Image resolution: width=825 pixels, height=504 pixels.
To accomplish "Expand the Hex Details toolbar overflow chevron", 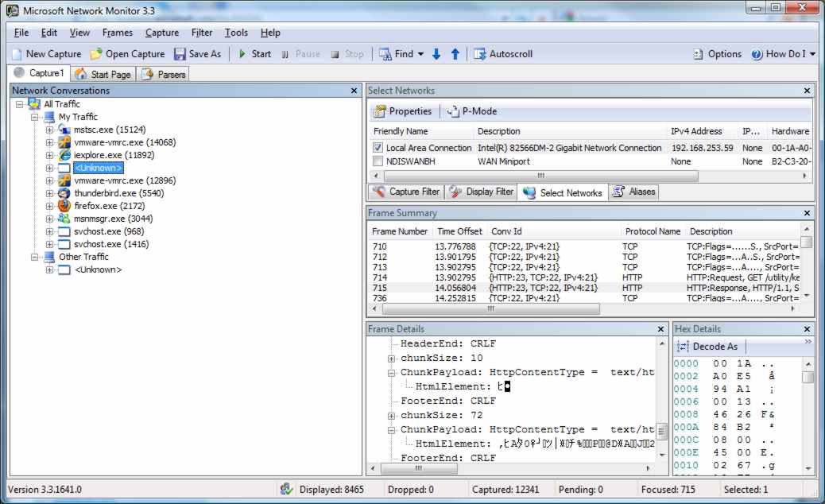I will pyautogui.click(x=808, y=342).
